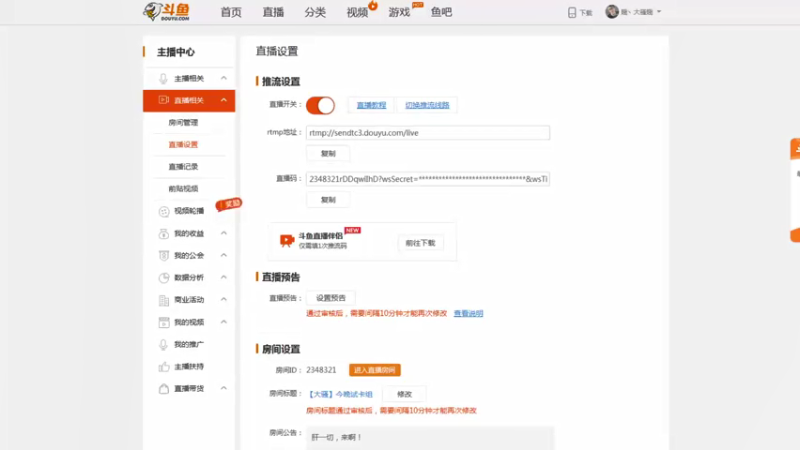Select 直播设置 in the sidebar
Image resolution: width=800 pixels, height=450 pixels.
pos(183,144)
